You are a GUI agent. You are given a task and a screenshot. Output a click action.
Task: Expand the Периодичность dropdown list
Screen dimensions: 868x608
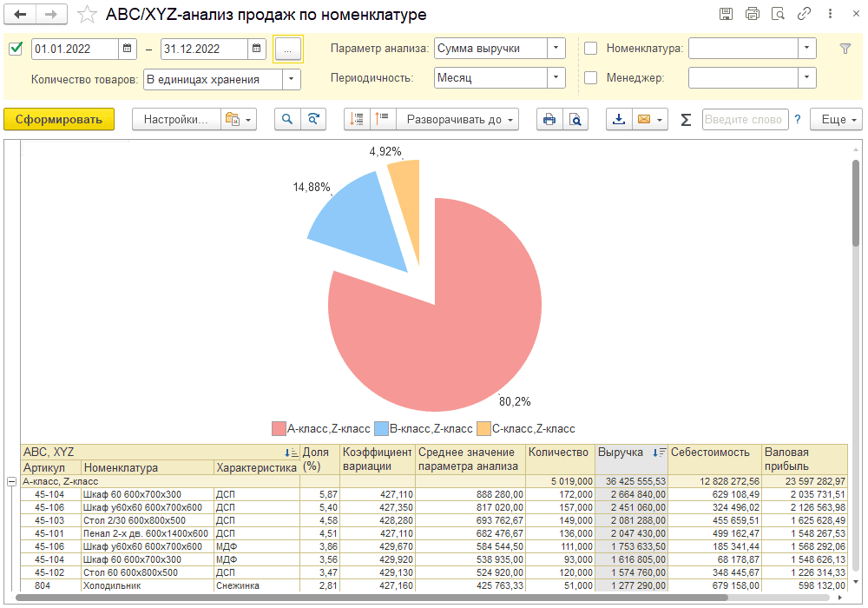pyautogui.click(x=556, y=77)
